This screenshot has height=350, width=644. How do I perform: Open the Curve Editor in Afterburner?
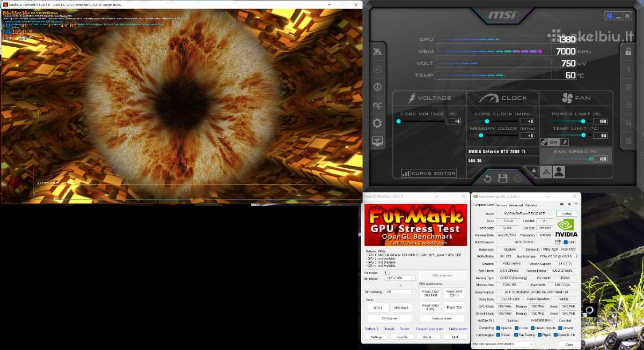point(429,173)
